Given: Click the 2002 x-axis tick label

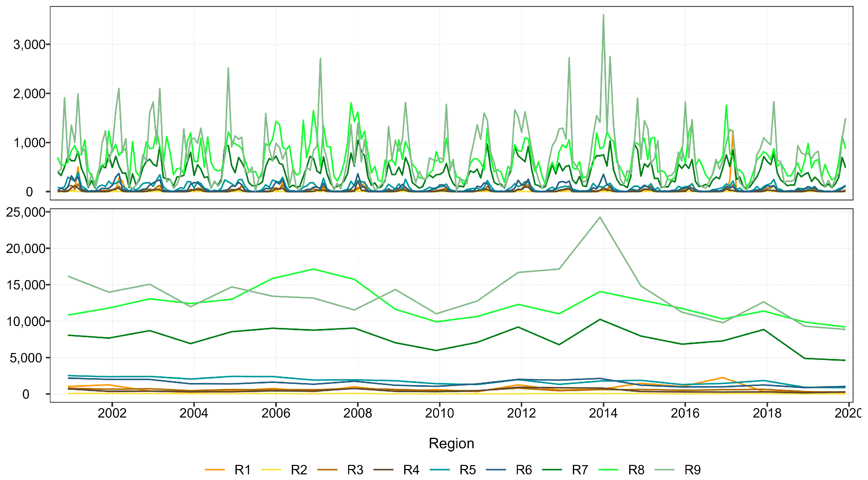Looking at the screenshot, I should click(x=112, y=413).
